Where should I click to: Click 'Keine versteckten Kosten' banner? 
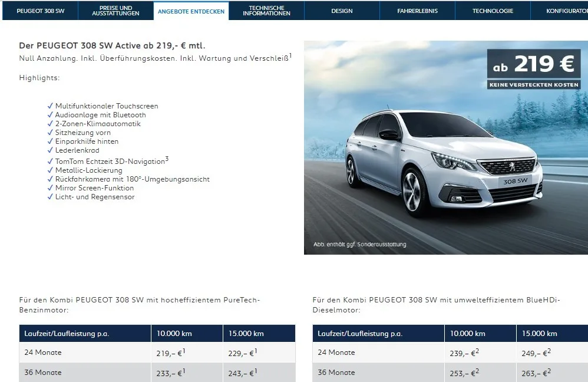click(534, 85)
